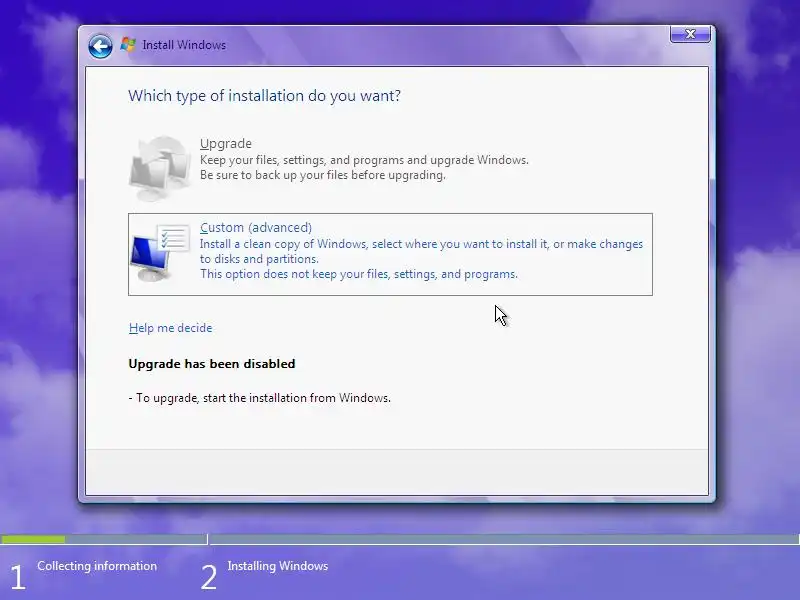
Task: Click the Installing Windows progress bar
Action: [505, 539]
